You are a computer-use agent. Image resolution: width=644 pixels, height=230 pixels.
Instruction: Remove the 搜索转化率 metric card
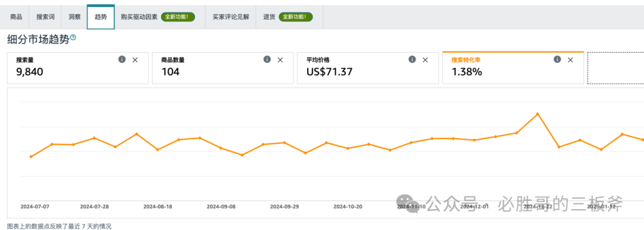pos(570,60)
